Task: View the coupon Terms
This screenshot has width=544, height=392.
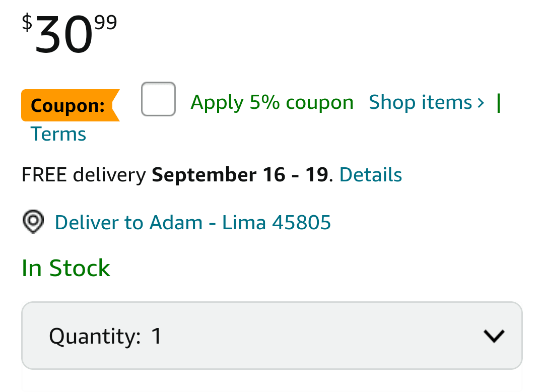Action: (x=58, y=134)
